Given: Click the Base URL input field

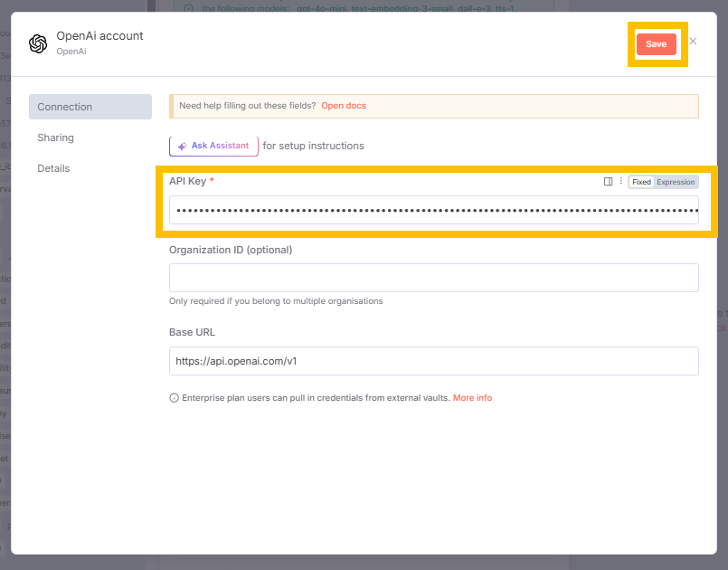Looking at the screenshot, I should tap(434, 361).
